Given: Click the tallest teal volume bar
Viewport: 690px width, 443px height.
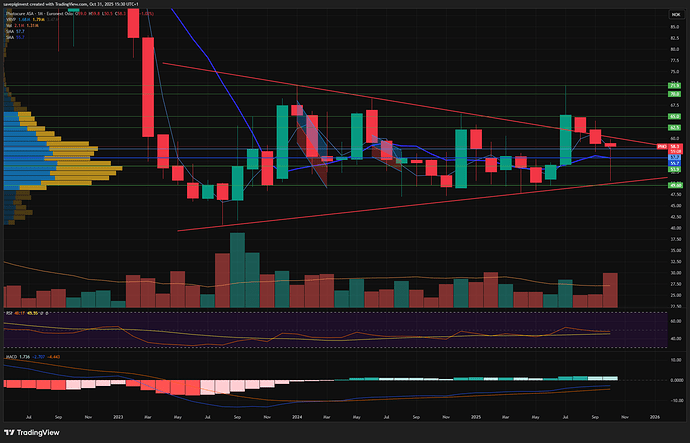Looking at the screenshot, I should (x=237, y=269).
